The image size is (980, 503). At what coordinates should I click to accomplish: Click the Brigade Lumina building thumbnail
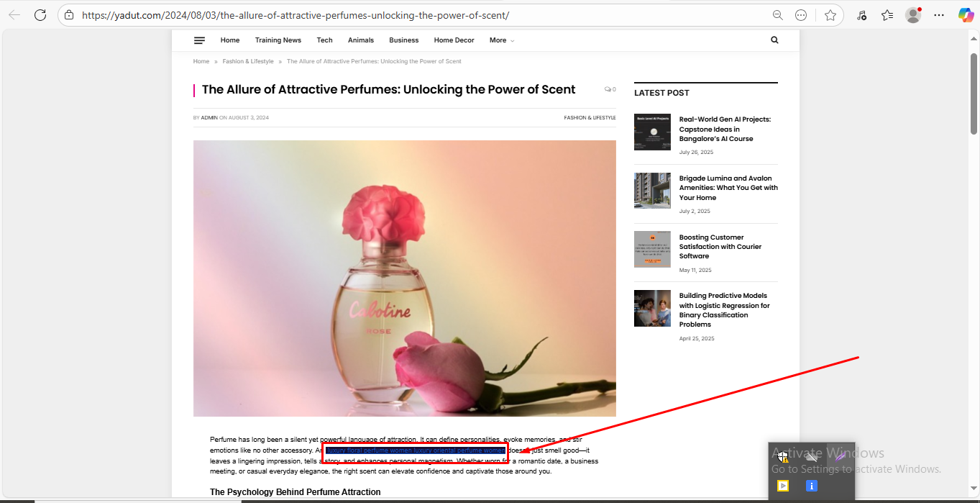click(652, 190)
